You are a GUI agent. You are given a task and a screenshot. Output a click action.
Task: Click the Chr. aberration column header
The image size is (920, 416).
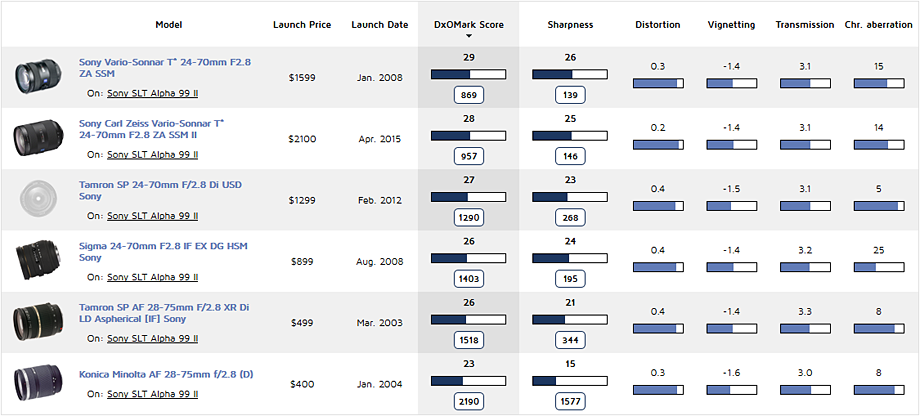[x=878, y=24]
